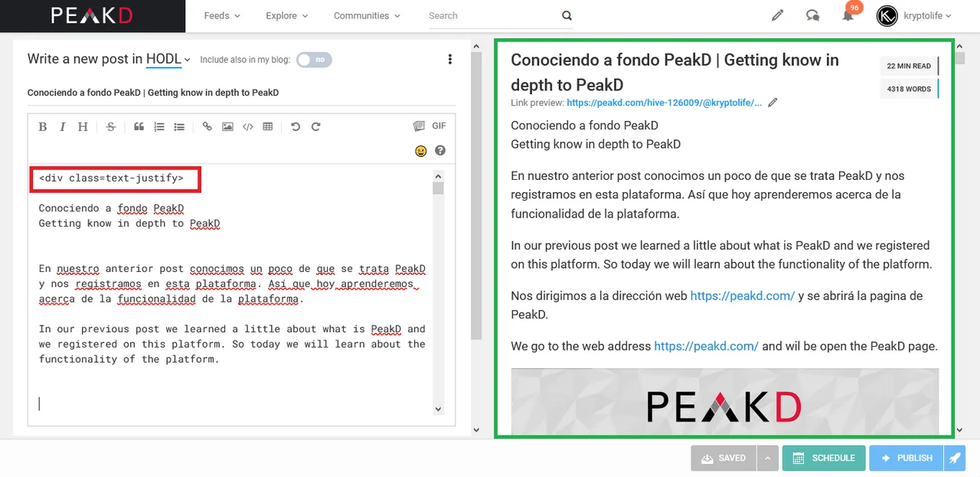Open the https://peakd.com/ link in Spanish paragraph
This screenshot has height=477, width=980.
(743, 296)
